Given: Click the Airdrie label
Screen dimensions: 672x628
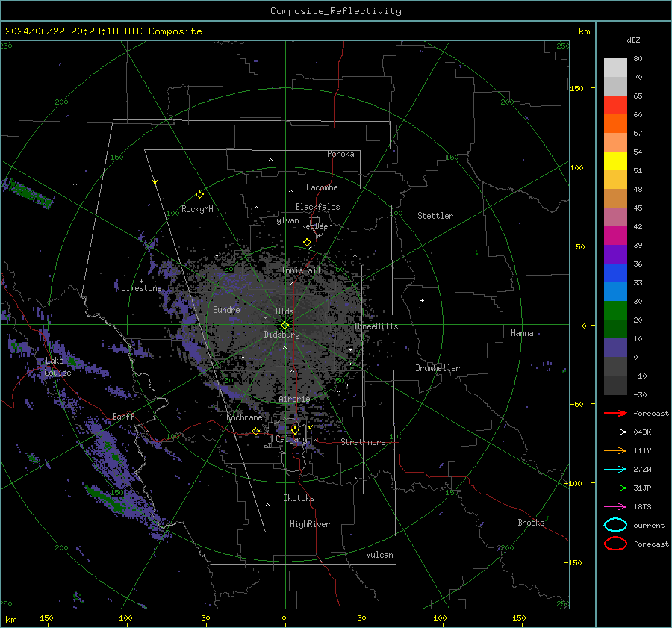Looking at the screenshot, I should tap(294, 399).
